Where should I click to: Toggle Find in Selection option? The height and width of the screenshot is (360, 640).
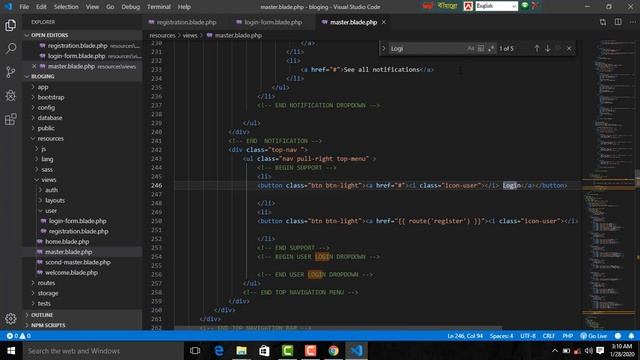pos(558,49)
